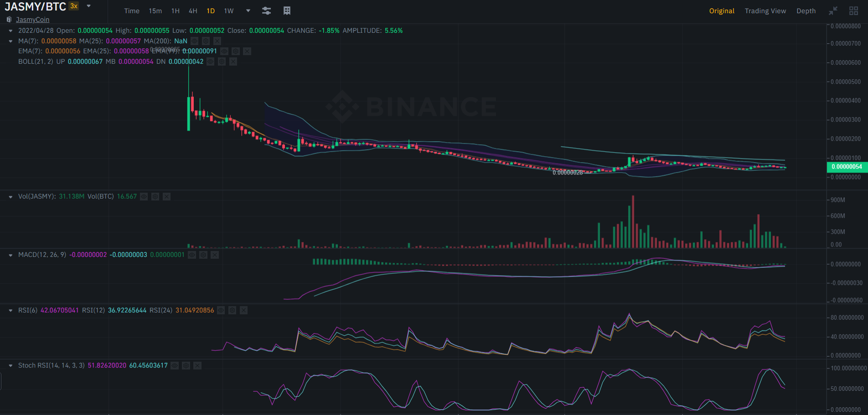
Task: Click RSI(6) value 42.06705041
Action: click(x=60, y=310)
